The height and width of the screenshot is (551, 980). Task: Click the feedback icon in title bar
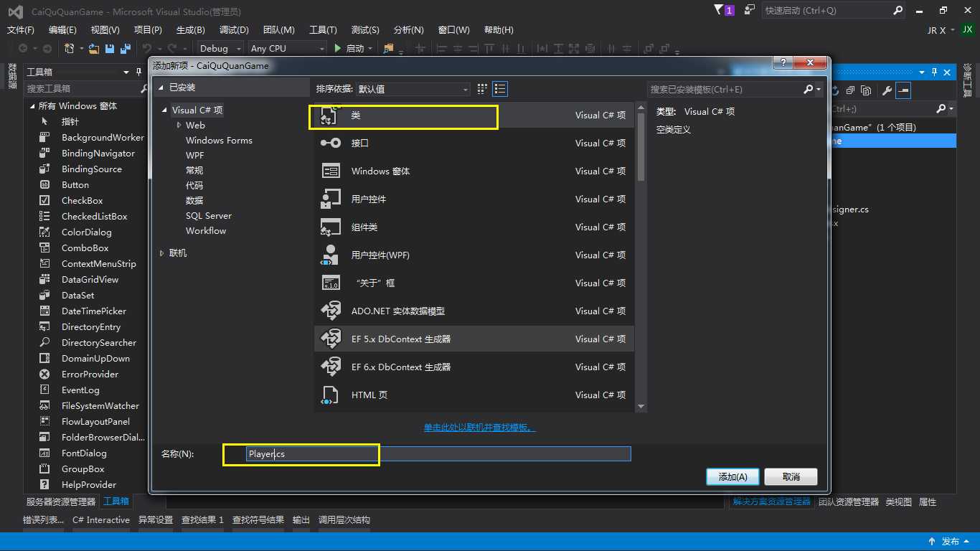[x=750, y=10]
